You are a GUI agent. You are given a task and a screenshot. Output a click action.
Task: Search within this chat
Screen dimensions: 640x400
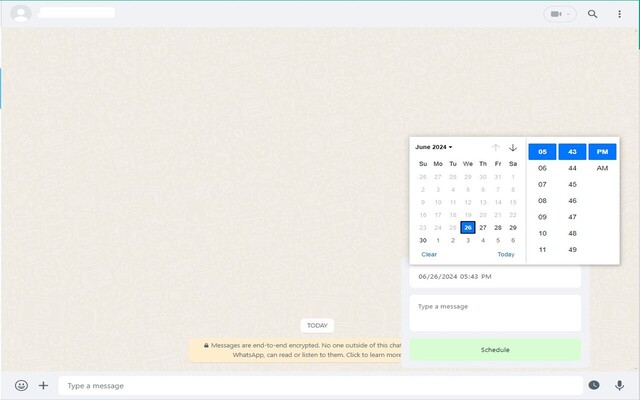[x=592, y=14]
